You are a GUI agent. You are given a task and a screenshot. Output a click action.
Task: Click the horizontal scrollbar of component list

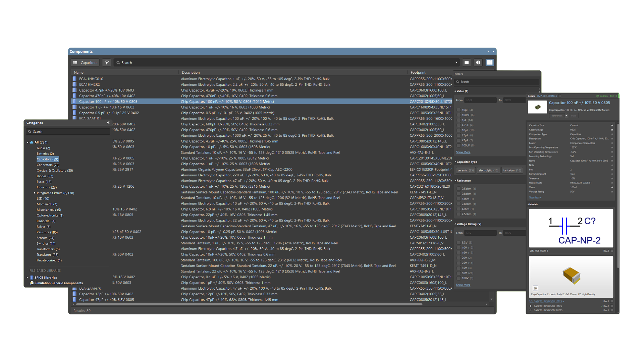(x=248, y=304)
